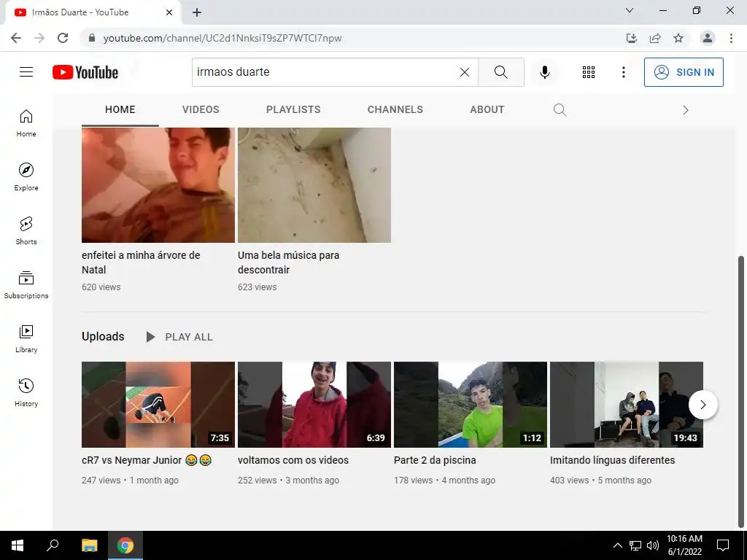Open File Explorer from taskbar
This screenshot has height=560, width=747.
coord(89,545)
